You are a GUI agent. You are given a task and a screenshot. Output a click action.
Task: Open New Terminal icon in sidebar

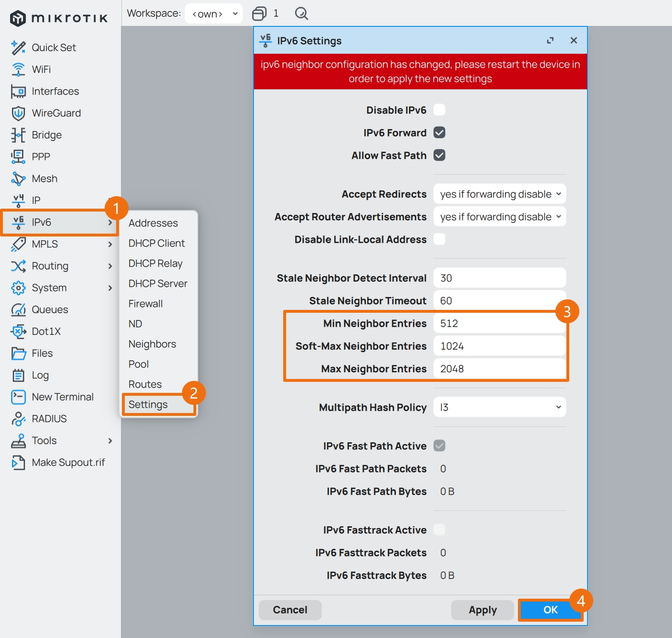18,397
